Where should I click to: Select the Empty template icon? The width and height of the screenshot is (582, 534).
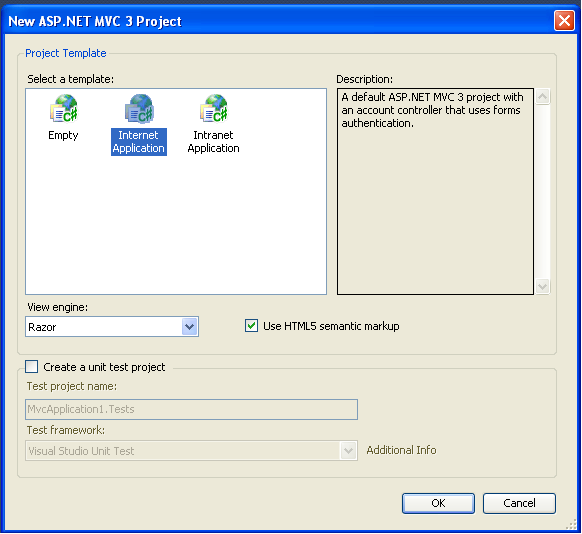[63, 108]
